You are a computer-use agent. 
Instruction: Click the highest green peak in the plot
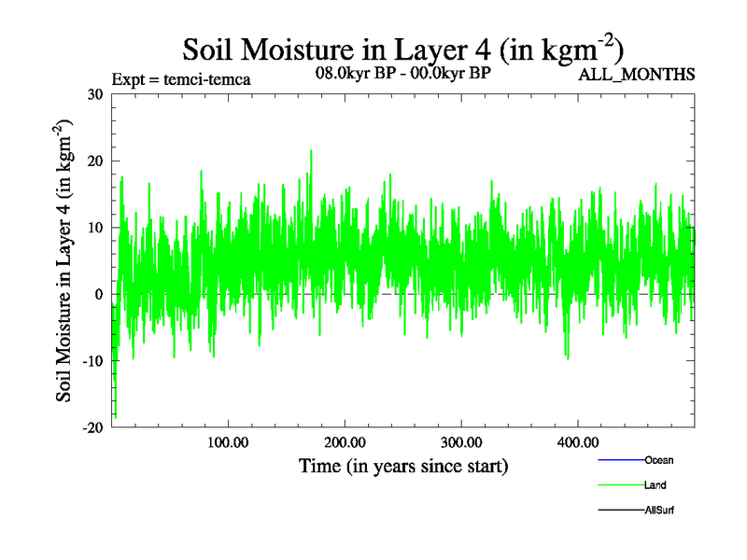click(x=311, y=152)
